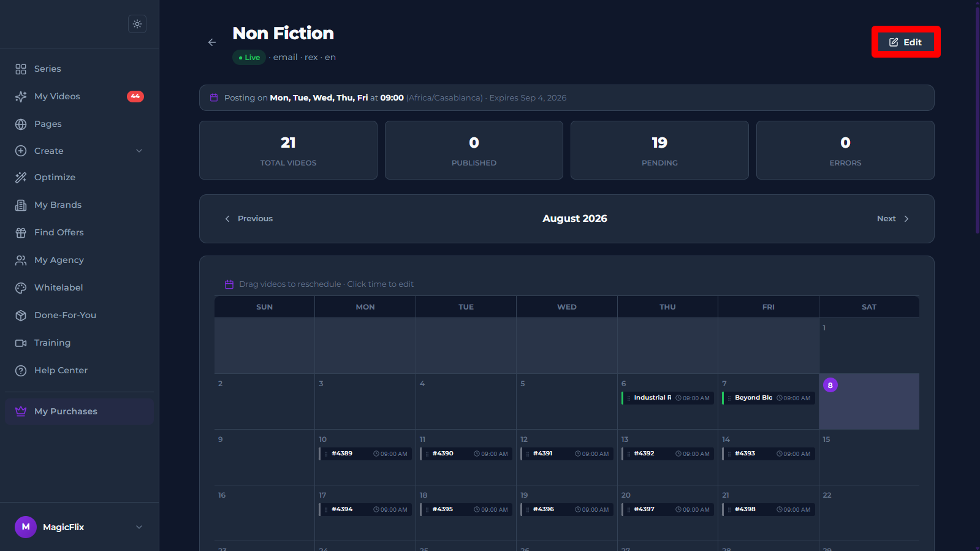This screenshot has height=551, width=980.
Task: Click the My Videos sparkle icon
Action: click(21, 97)
